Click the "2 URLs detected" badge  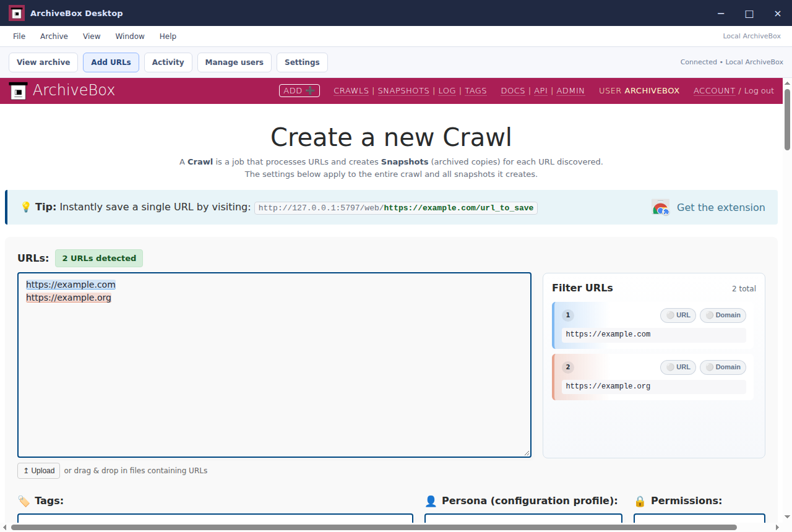click(99, 259)
